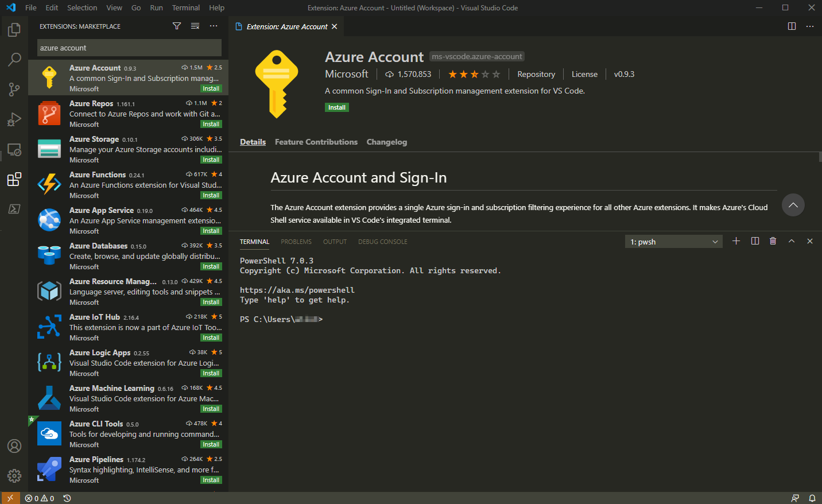Screen dimensions: 822x504
Task: Install the Azure CLI Tools extension
Action: click(x=211, y=445)
